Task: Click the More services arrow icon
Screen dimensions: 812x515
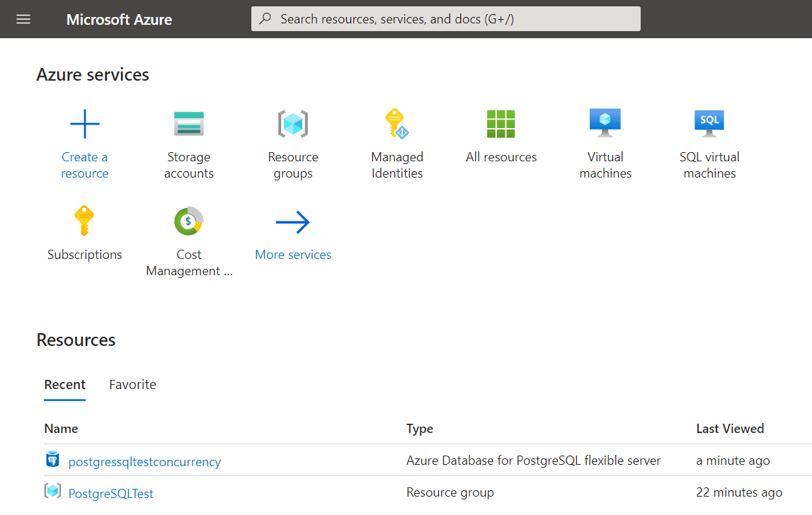Action: click(x=292, y=222)
